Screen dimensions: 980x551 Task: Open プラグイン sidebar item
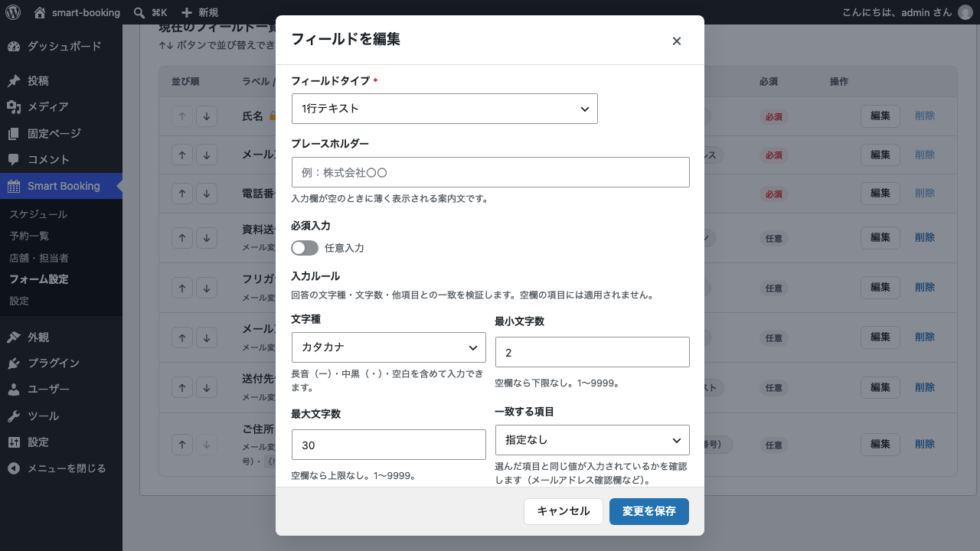pos(61,363)
